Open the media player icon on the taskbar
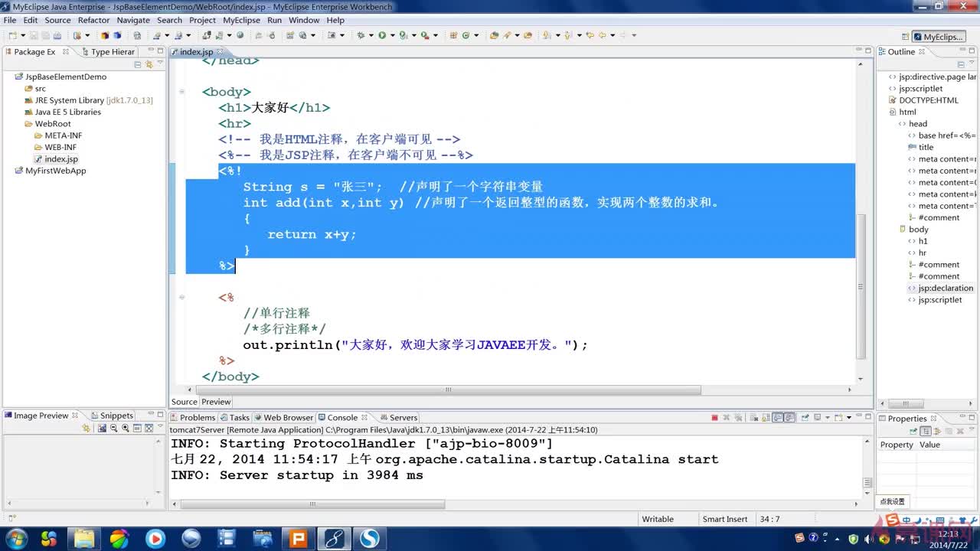 pyautogui.click(x=155, y=539)
